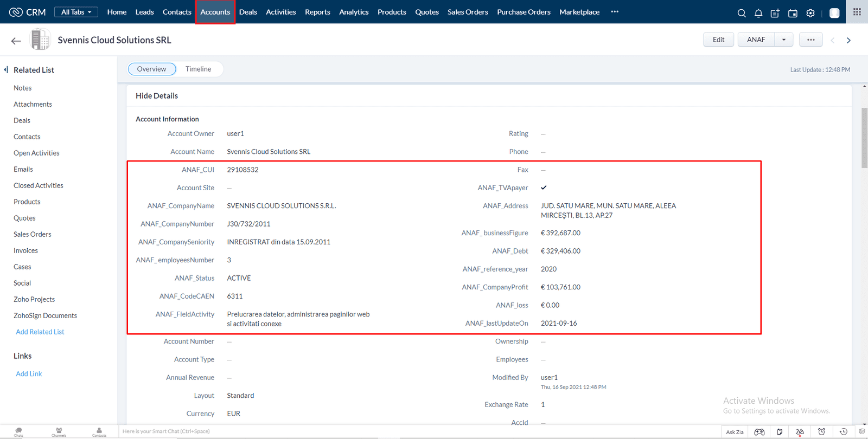Toggle the ANAF_TVApayer checkmark
This screenshot has height=439, width=868.
[x=544, y=188]
